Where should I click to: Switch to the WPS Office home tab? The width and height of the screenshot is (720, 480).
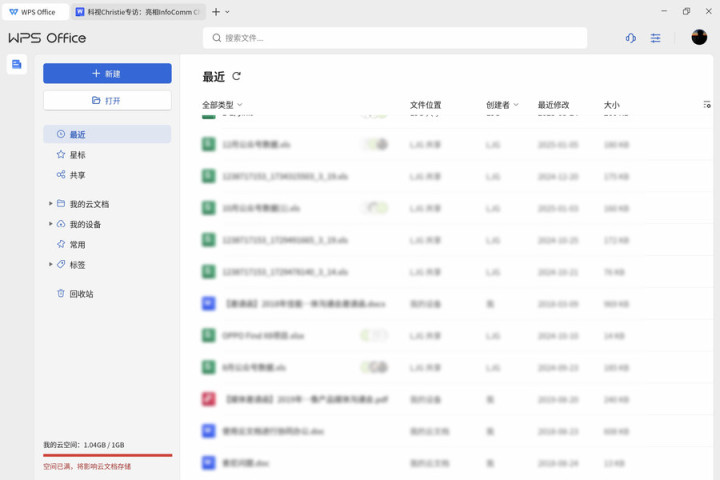click(x=35, y=12)
